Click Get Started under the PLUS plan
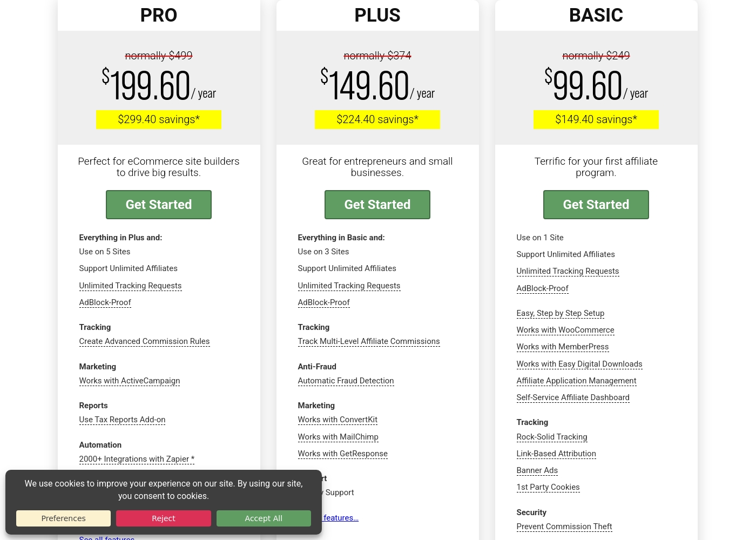 [377, 205]
